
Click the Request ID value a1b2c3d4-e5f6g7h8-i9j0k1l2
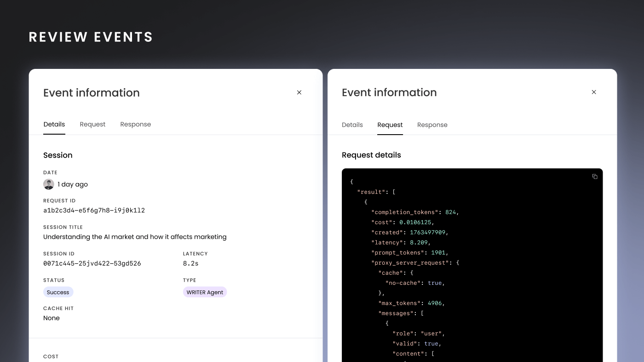pos(94,210)
